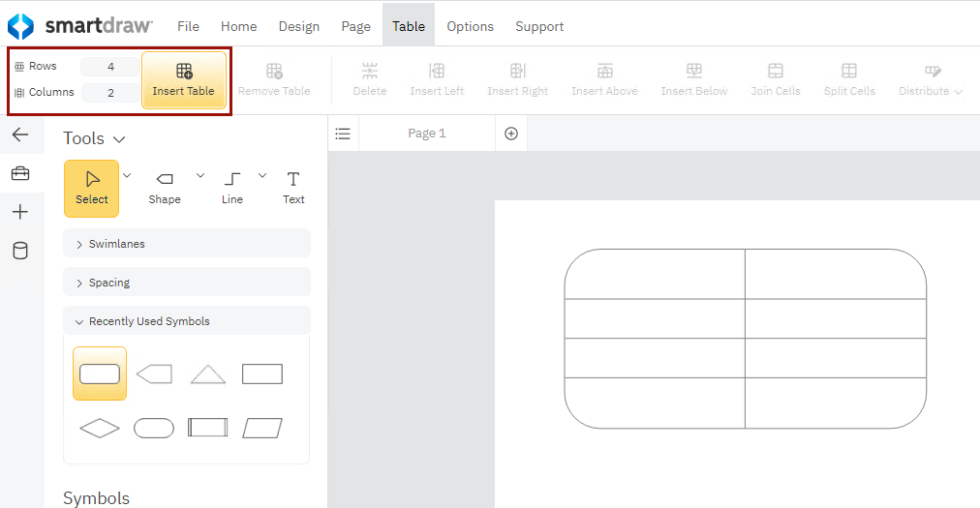
Task: Click the Insert Table button
Action: tap(184, 79)
